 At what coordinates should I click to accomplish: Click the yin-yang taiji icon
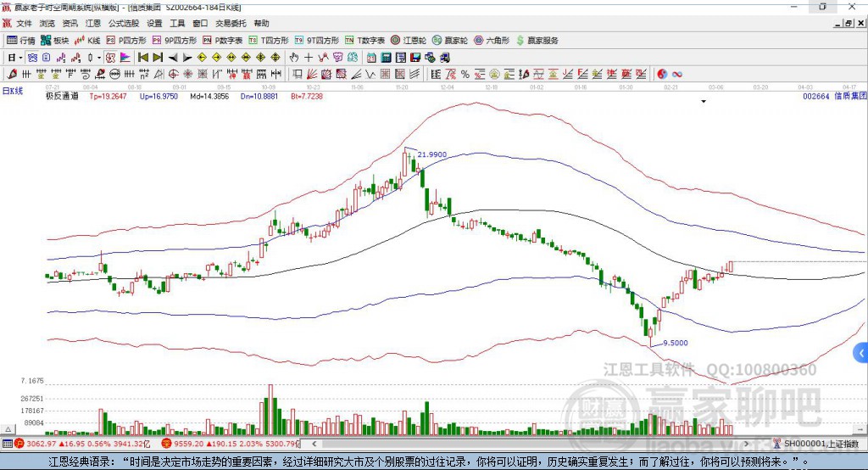tap(662, 75)
